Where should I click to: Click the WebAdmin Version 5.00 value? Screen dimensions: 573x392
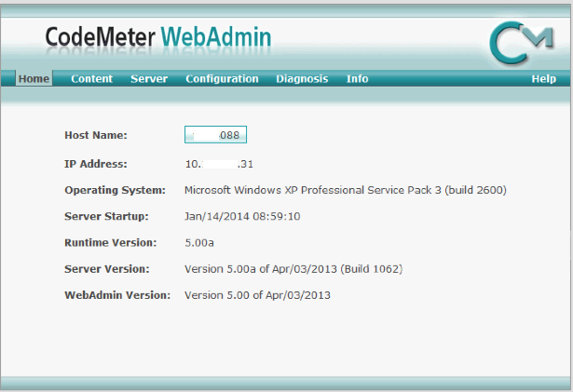pyautogui.click(x=258, y=295)
